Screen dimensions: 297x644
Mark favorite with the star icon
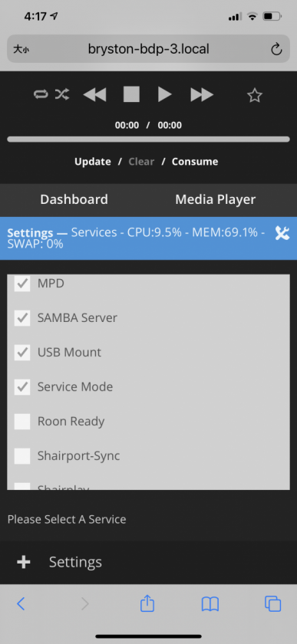255,95
